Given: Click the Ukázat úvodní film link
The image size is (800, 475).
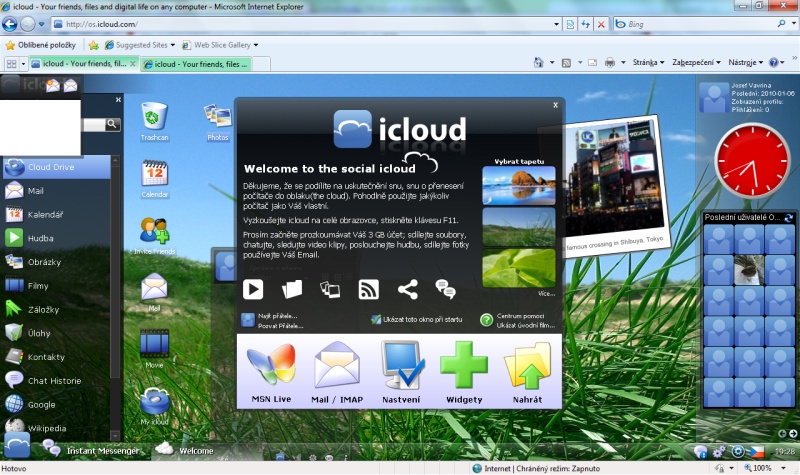Looking at the screenshot, I should (526, 325).
